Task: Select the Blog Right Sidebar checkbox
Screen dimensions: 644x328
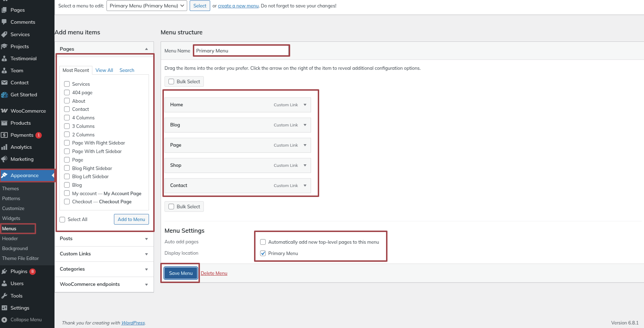Action: click(x=67, y=168)
